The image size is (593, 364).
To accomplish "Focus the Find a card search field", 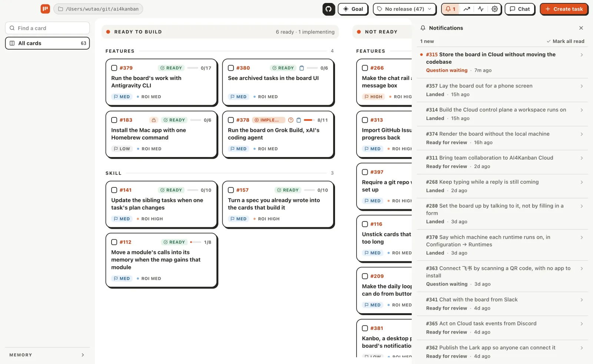I will click(x=47, y=28).
